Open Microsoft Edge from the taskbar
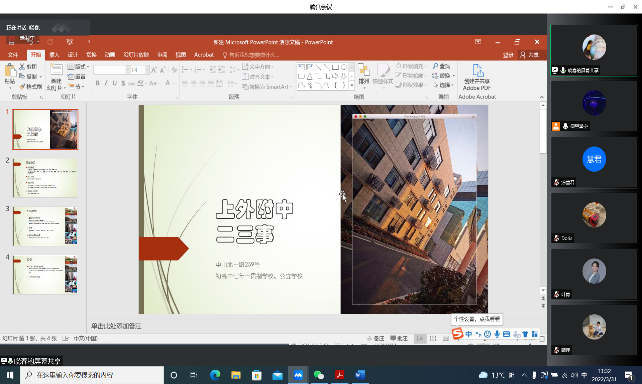This screenshot has height=384, width=642. [215, 375]
